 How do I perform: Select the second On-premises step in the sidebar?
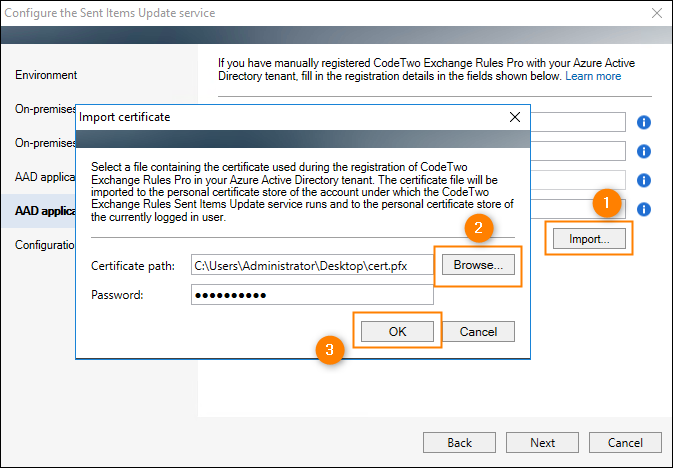tap(45, 143)
